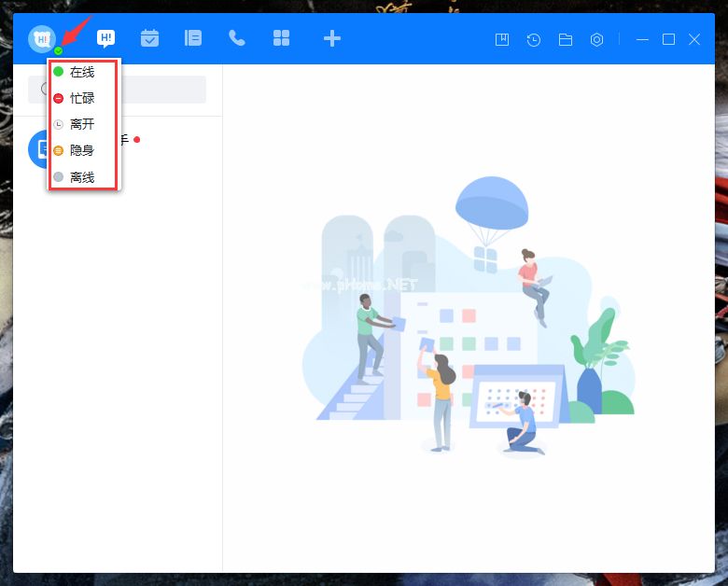This screenshot has width=728, height=586.
Task: Choose 离开 (away) status
Action: point(82,124)
